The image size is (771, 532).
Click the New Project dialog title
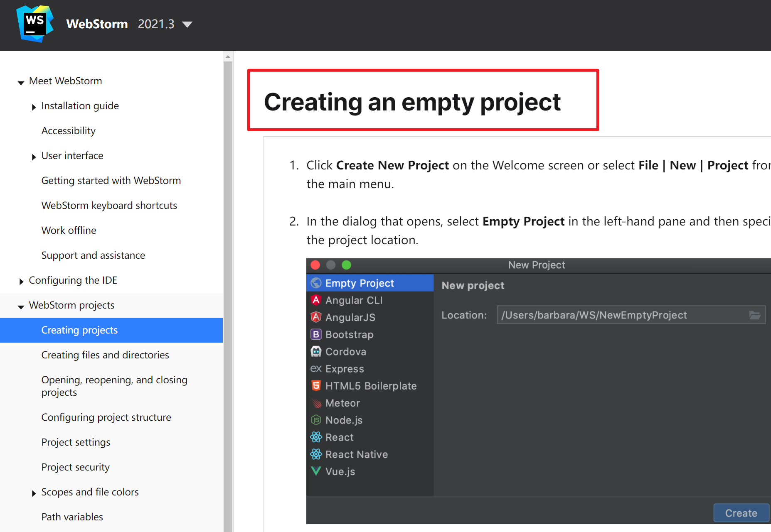click(537, 265)
